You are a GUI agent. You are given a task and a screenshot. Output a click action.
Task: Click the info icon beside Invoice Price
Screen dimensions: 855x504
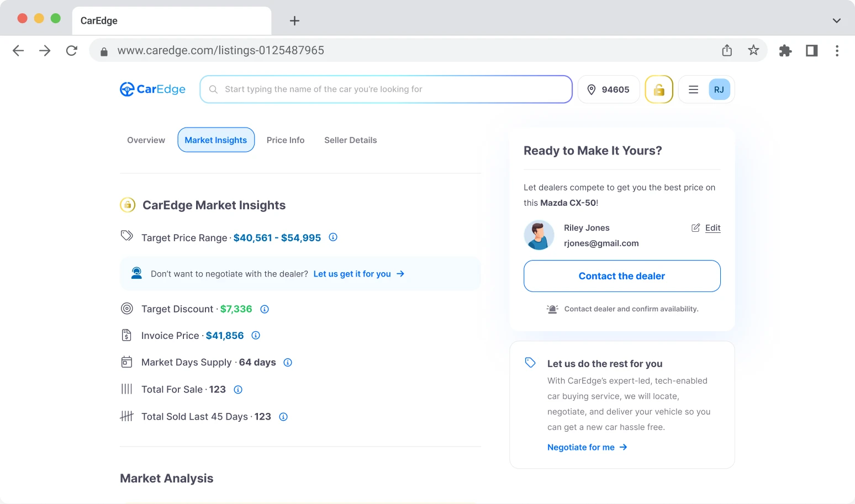pos(256,336)
